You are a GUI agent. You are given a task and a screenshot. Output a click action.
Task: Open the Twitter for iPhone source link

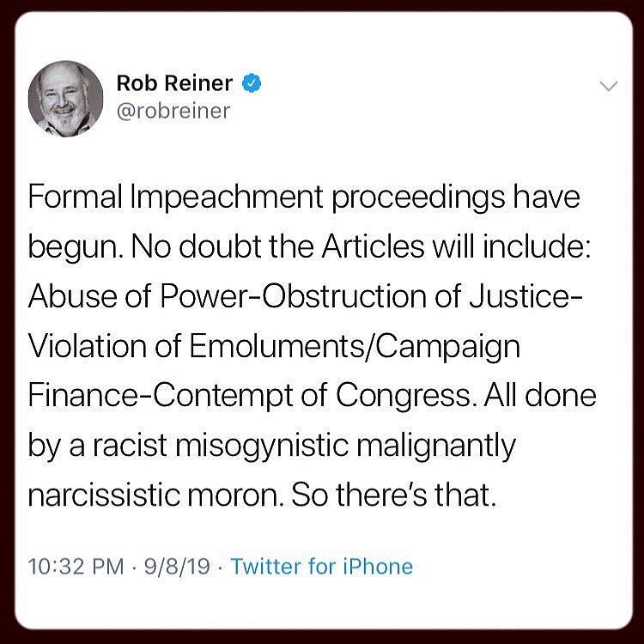(322, 567)
